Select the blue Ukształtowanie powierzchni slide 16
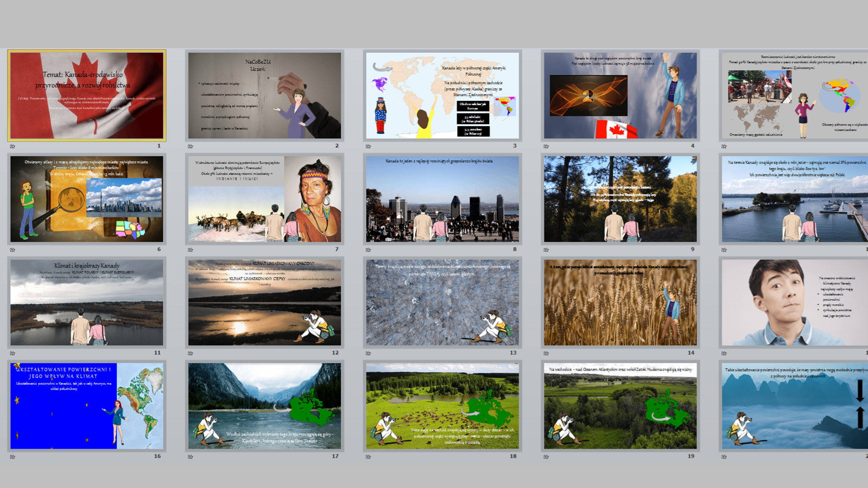 coord(87,406)
